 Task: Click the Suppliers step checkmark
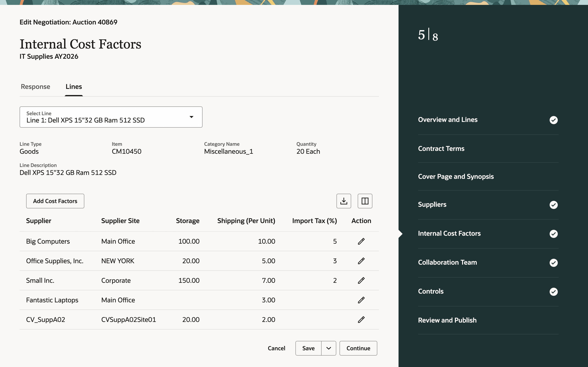coord(553,205)
